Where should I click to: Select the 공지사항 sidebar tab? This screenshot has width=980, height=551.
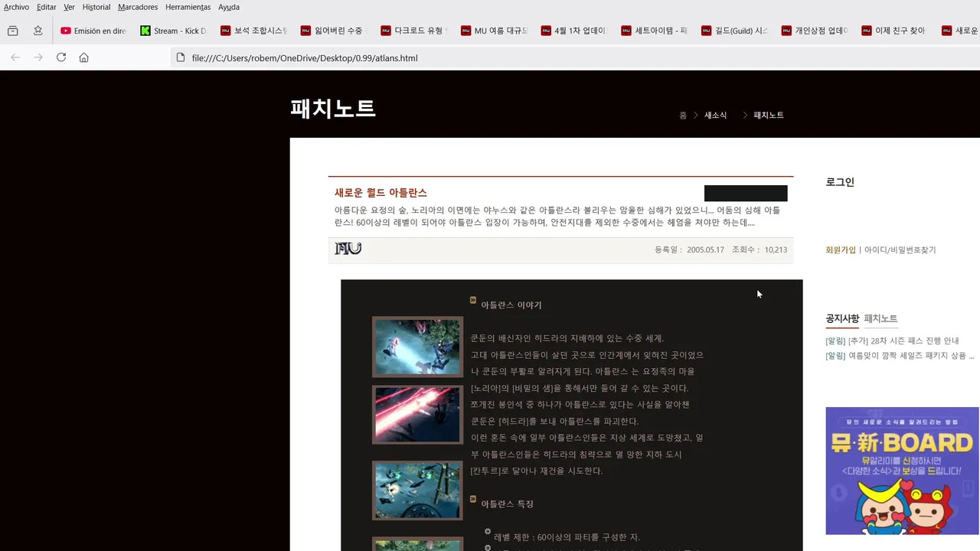[x=842, y=318]
